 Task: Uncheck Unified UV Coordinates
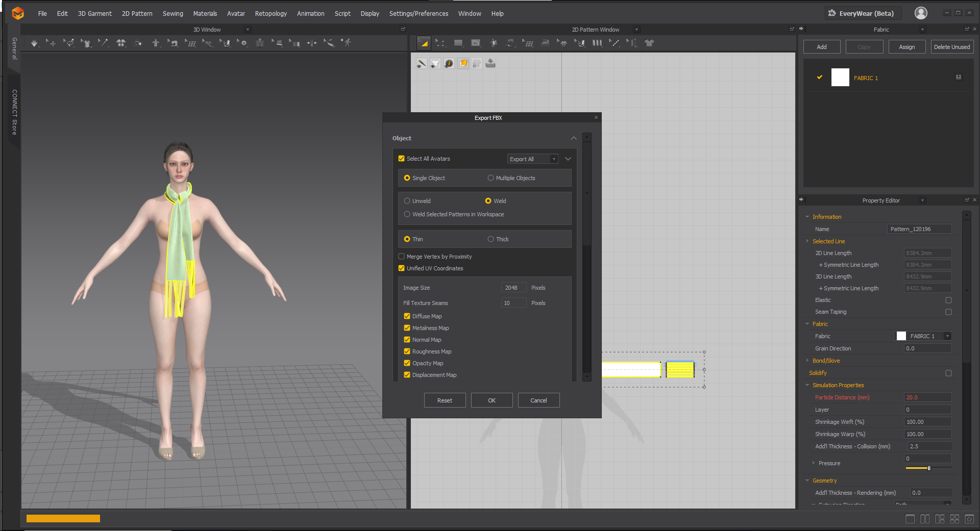[401, 268]
